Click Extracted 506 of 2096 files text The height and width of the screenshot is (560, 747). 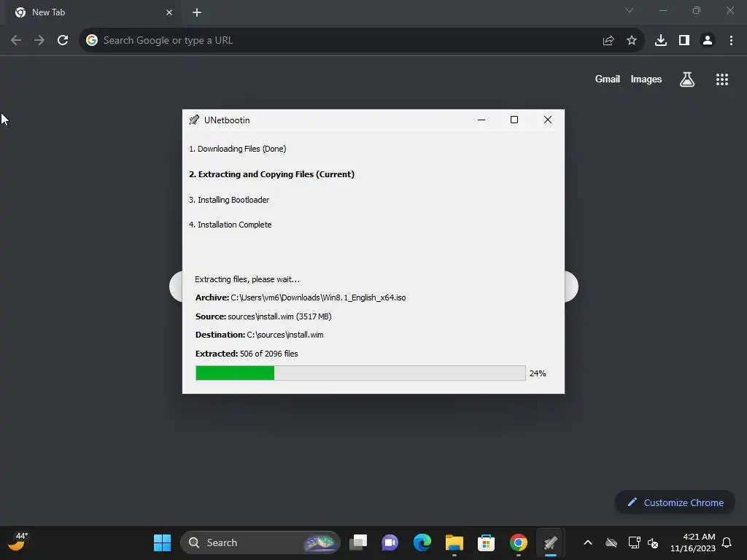pos(247,354)
